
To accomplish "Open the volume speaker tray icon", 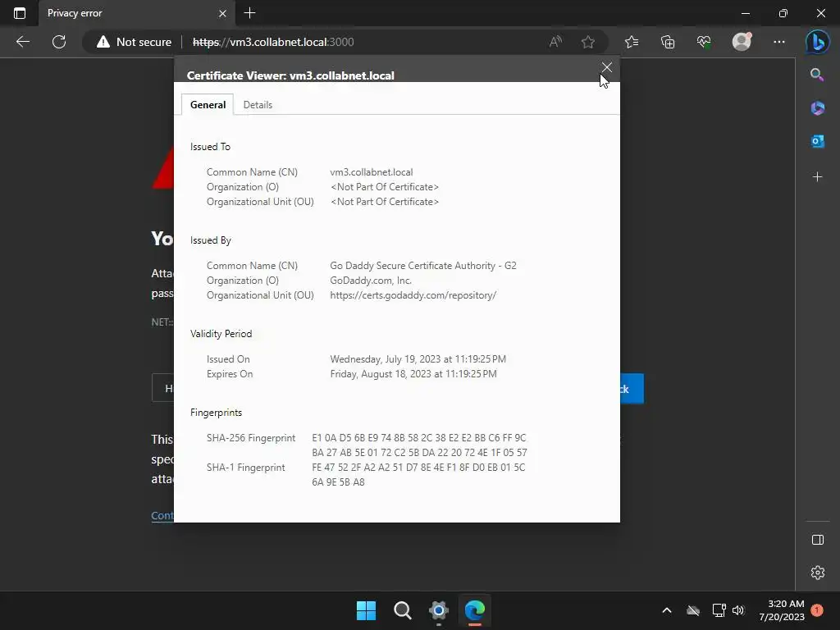I will coord(738,610).
